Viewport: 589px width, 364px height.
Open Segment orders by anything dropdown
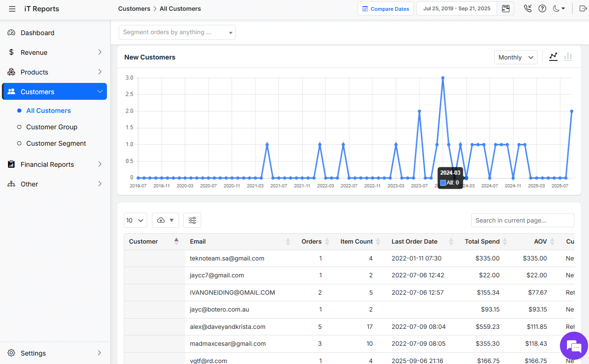tap(177, 32)
